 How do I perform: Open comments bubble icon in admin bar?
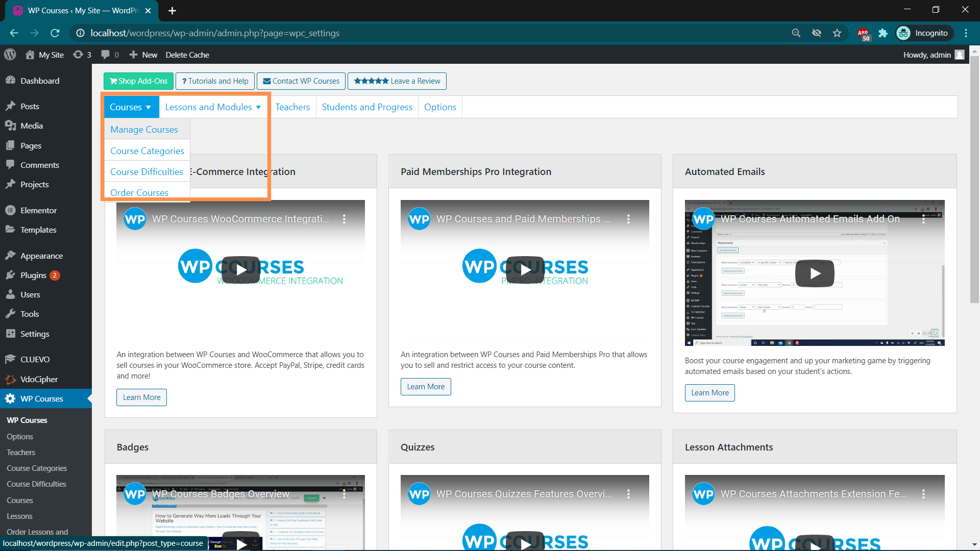(110, 55)
